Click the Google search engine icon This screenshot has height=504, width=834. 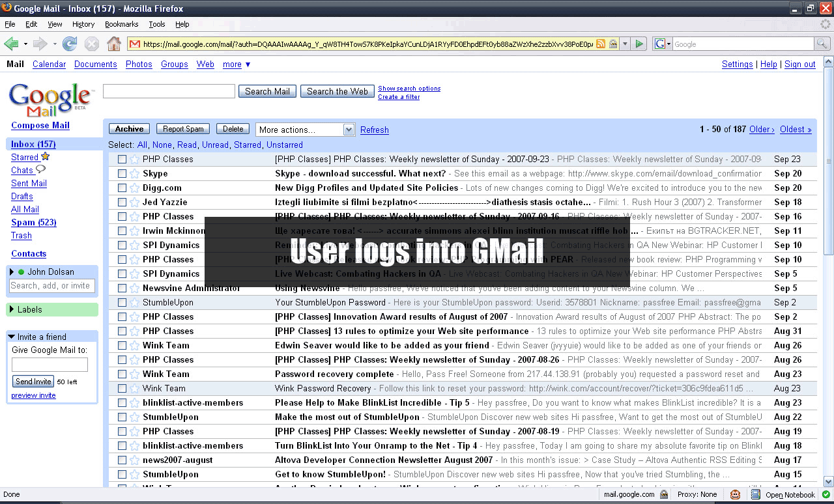659,44
